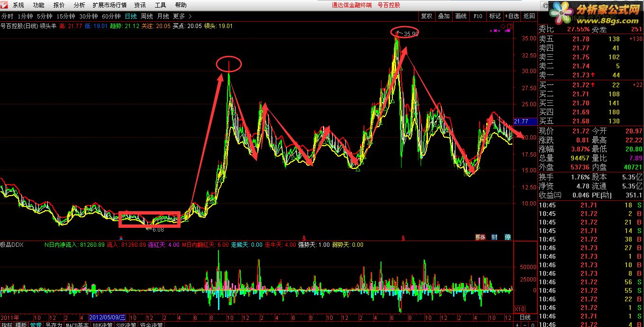Click the 现价 21.72 value
Screen dimensions: 644x327
coord(581,131)
